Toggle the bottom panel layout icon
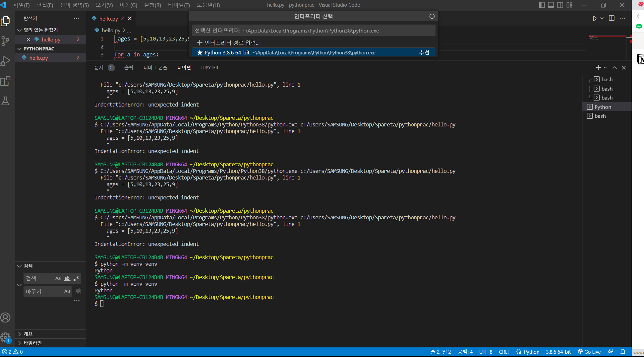Viewport: 644px width, 357px height. pyautogui.click(x=551, y=5)
